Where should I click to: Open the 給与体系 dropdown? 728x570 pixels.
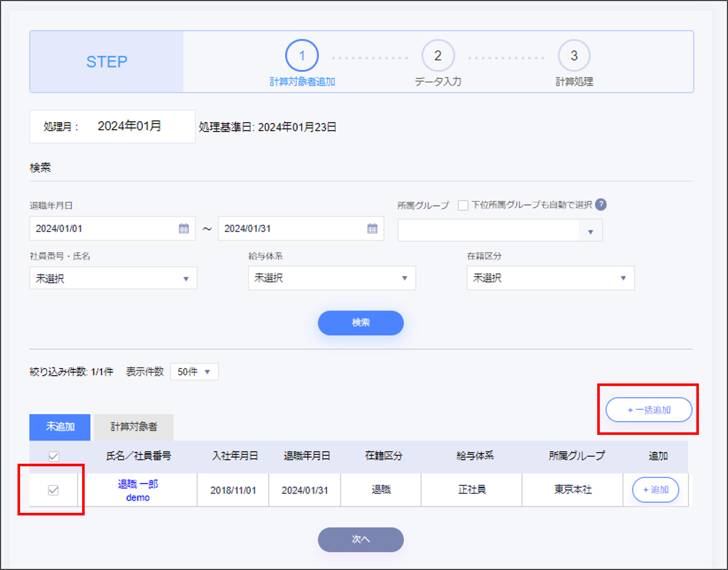[332, 278]
